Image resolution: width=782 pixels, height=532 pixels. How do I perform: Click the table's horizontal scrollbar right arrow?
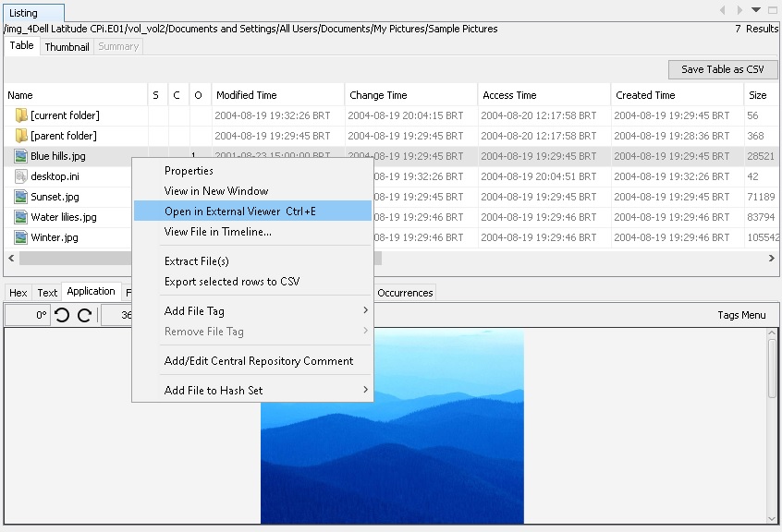[x=772, y=259]
